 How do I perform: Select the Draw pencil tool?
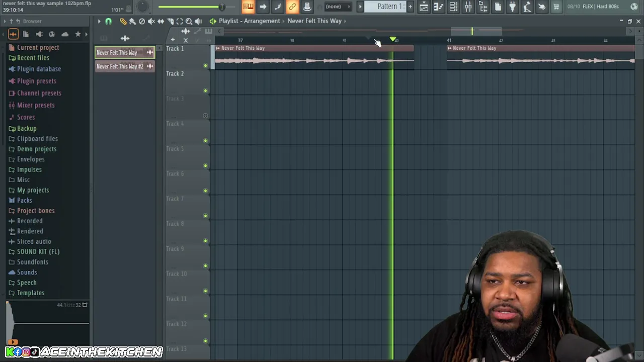123,21
